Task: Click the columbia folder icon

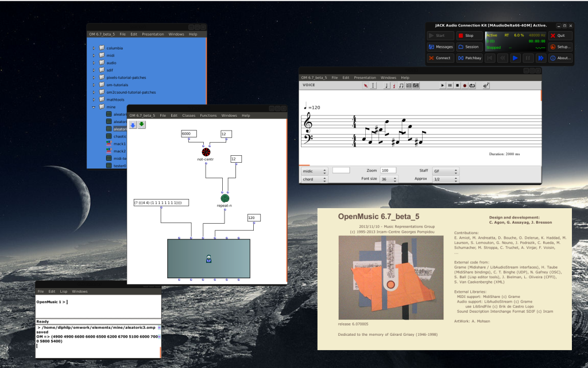Action: click(x=102, y=48)
